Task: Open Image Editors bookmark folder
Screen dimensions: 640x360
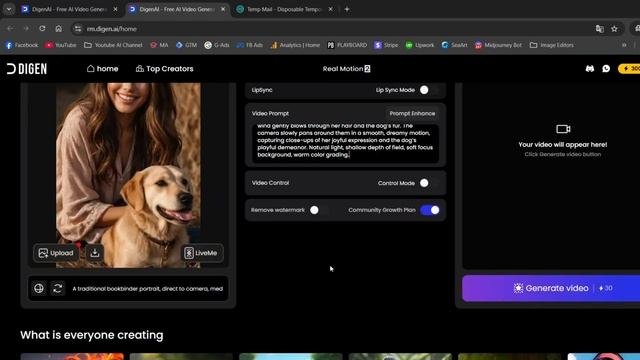Action: 551,45
